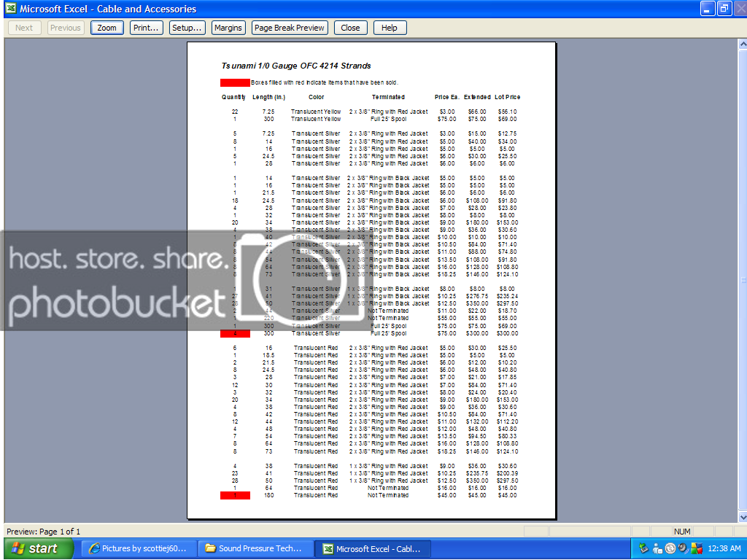This screenshot has height=560, width=747.
Task: Click the first 'Translucent Yellow' color cell
Action: (x=316, y=112)
